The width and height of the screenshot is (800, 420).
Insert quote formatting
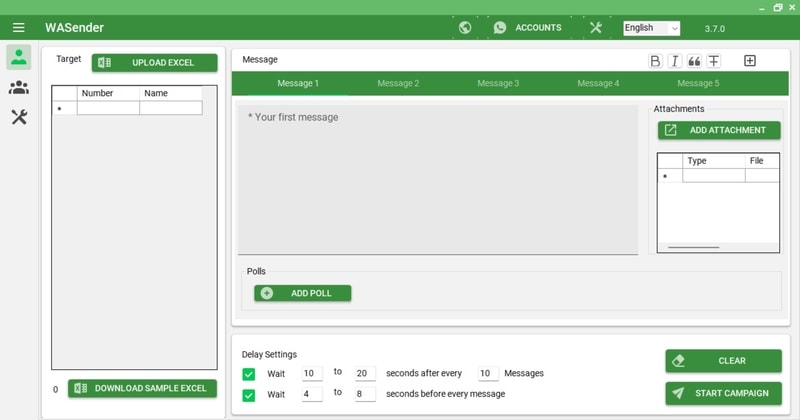(x=694, y=61)
